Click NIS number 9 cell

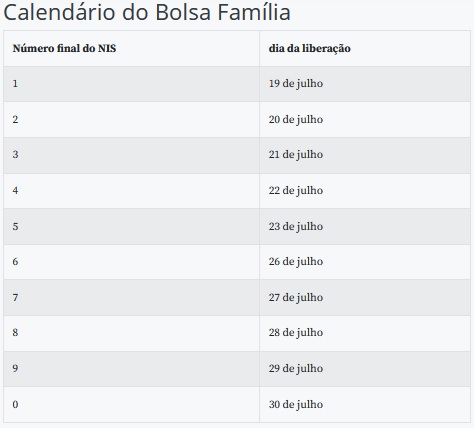131,369
